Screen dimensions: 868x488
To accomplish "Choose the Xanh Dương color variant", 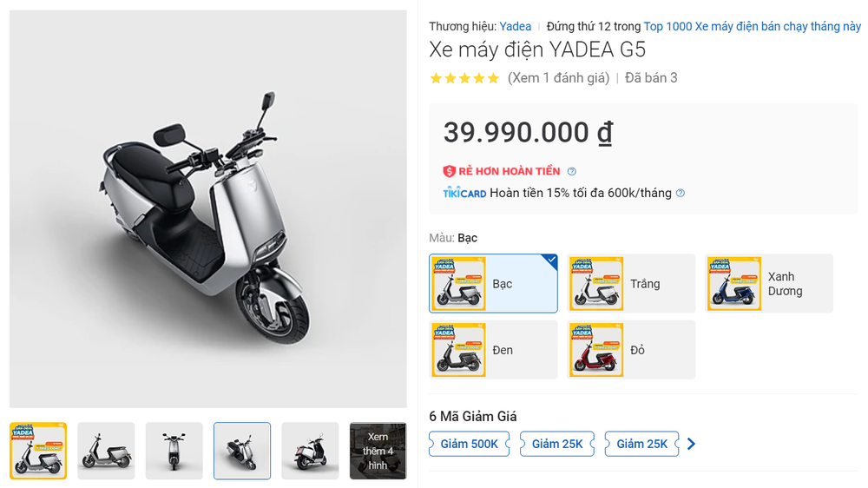I will tap(769, 283).
